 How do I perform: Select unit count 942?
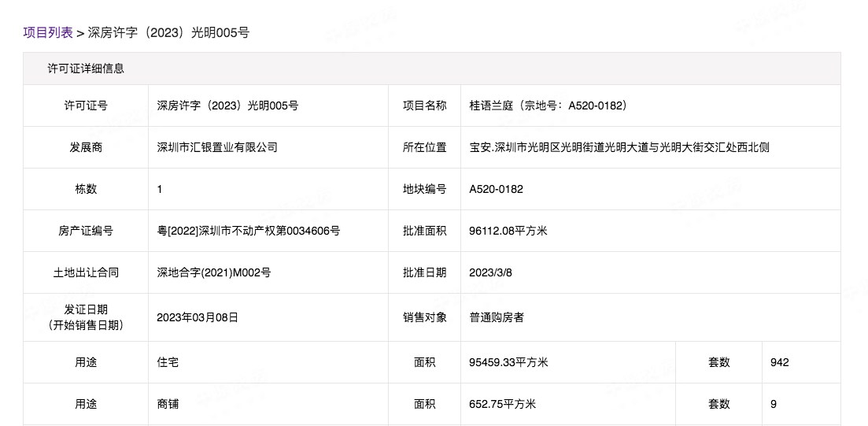pyautogui.click(x=779, y=362)
